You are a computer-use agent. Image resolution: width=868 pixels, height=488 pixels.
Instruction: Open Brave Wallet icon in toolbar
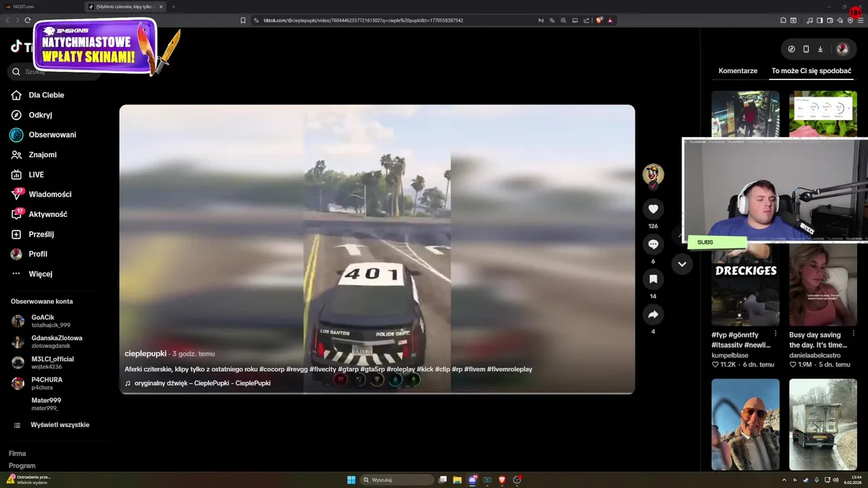click(830, 20)
